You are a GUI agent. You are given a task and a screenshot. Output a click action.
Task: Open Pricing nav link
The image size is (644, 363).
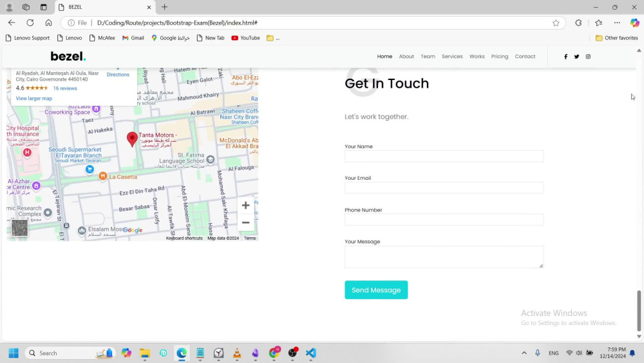[500, 56]
